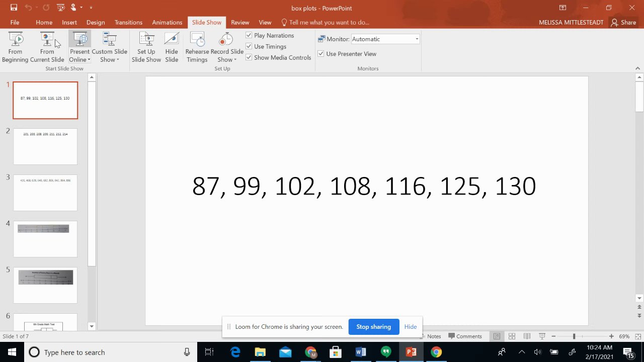Open the Comments pane
The height and width of the screenshot is (362, 644).
click(465, 336)
